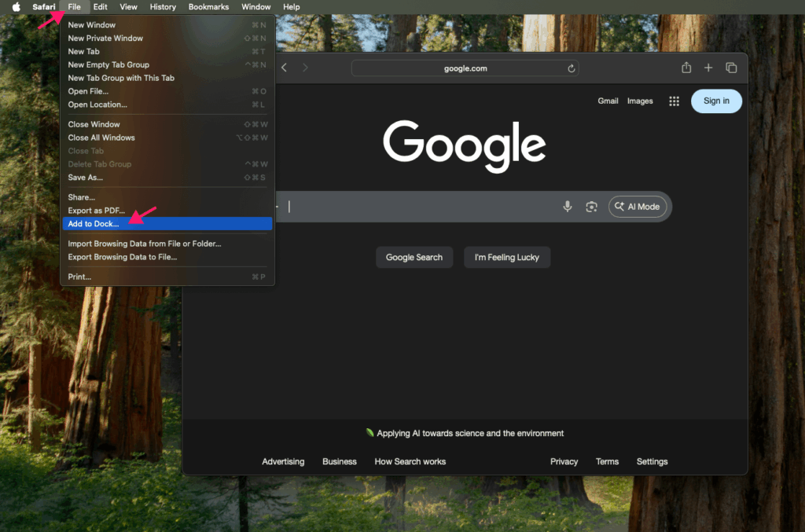The width and height of the screenshot is (805, 532).
Task: Click the Safari back arrow
Action: click(x=284, y=68)
